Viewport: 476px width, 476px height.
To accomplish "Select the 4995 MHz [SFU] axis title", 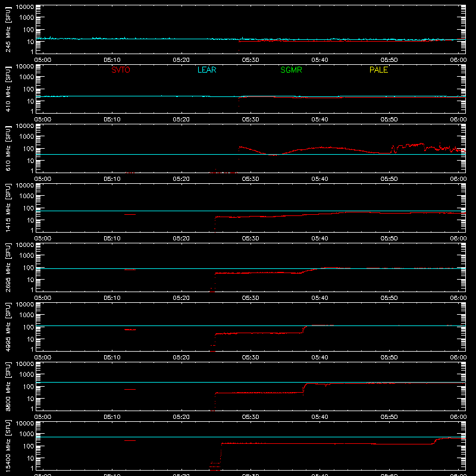I will 8,327.
